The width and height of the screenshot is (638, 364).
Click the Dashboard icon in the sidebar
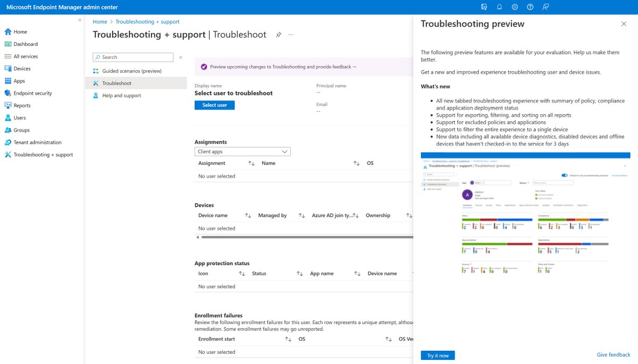click(x=8, y=44)
